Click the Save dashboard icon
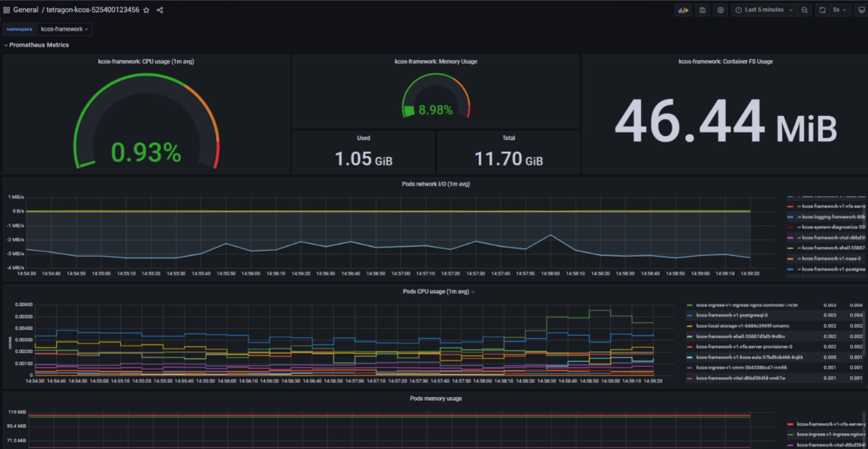868x449 pixels. [x=702, y=10]
